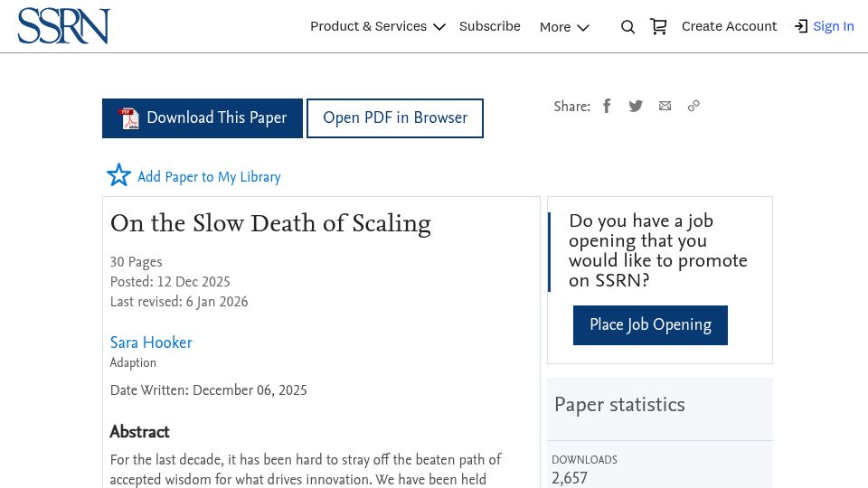Share paper on Facebook
The width and height of the screenshot is (868, 488).
click(607, 106)
